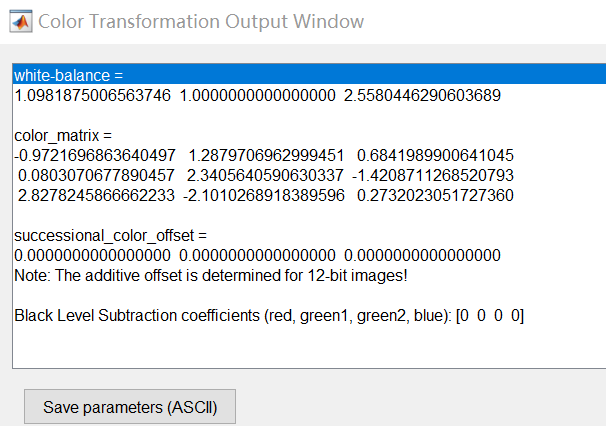Viewport: 606px width, 426px height.
Task: Select the "white-balance =" header line
Action: click(66, 75)
